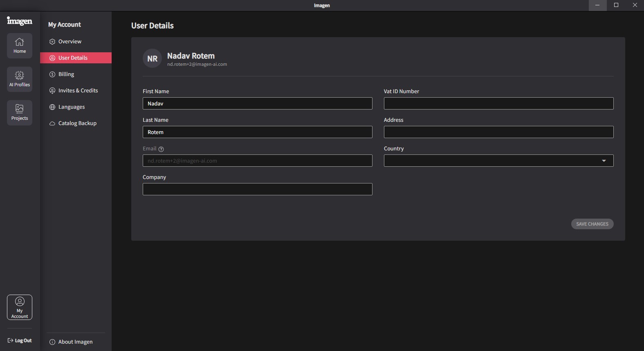Minimize the Imagen window
Viewport: 644px width, 351px height.
tap(597, 5)
